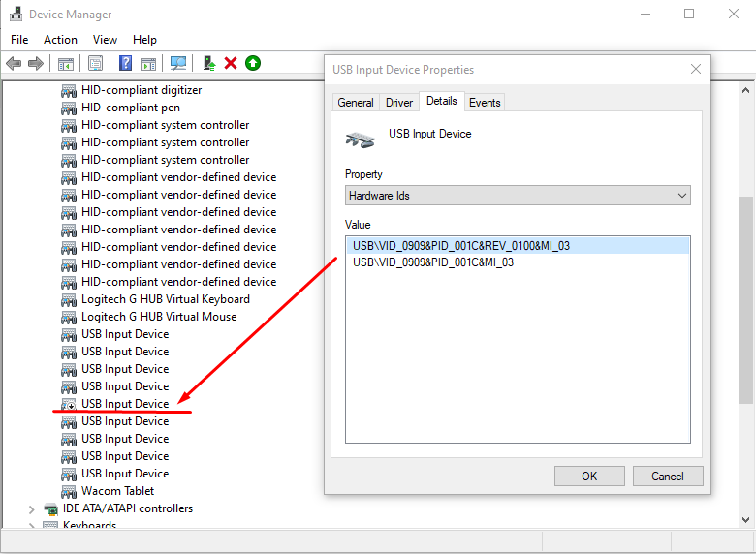Click the Forward arrow toolbar icon
Screen dimensions: 756x554
(x=36, y=63)
